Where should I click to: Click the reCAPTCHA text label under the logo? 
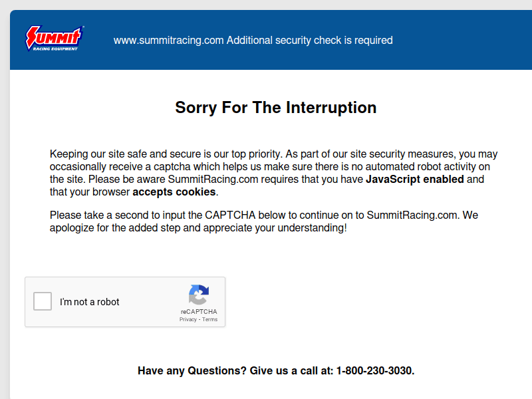click(x=198, y=311)
